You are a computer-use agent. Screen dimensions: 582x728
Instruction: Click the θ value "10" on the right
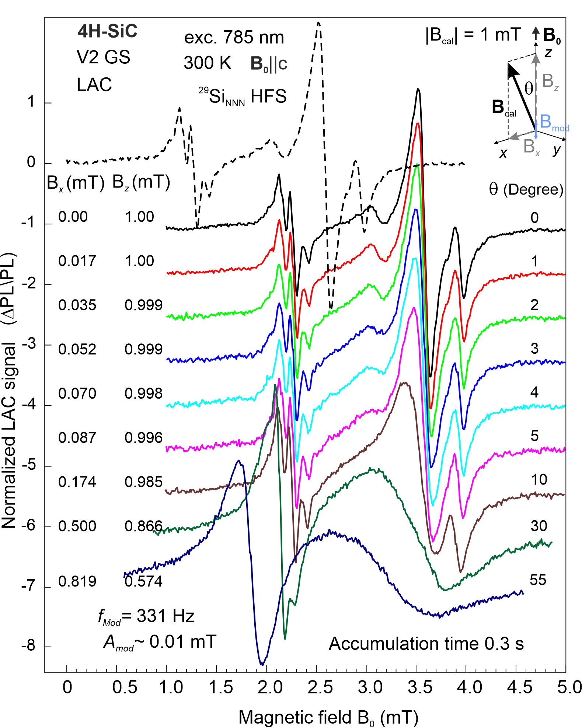click(x=539, y=480)
